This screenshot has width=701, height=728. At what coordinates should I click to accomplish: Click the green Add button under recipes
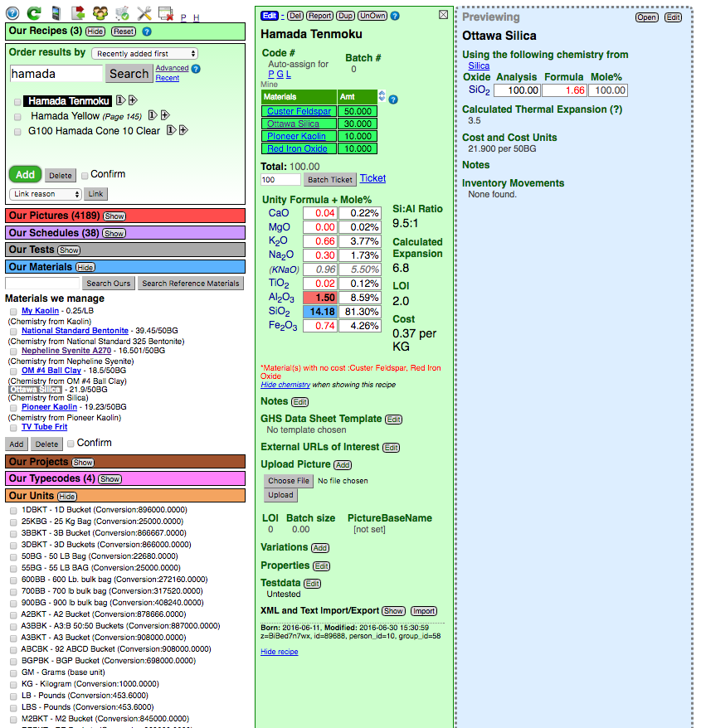coord(25,175)
